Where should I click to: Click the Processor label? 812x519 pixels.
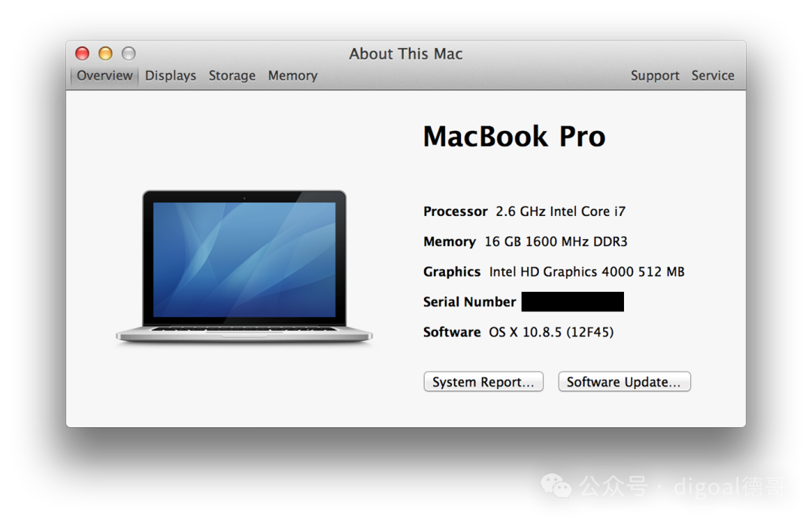coord(455,211)
